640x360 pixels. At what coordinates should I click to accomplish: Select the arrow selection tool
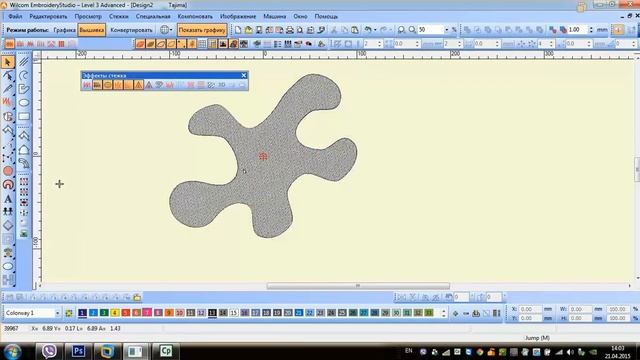(x=8, y=62)
